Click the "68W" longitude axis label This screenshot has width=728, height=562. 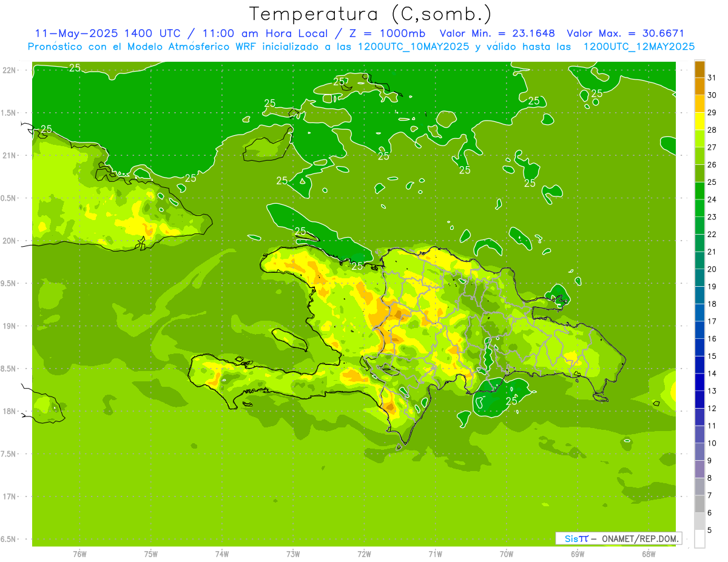pyautogui.click(x=649, y=555)
